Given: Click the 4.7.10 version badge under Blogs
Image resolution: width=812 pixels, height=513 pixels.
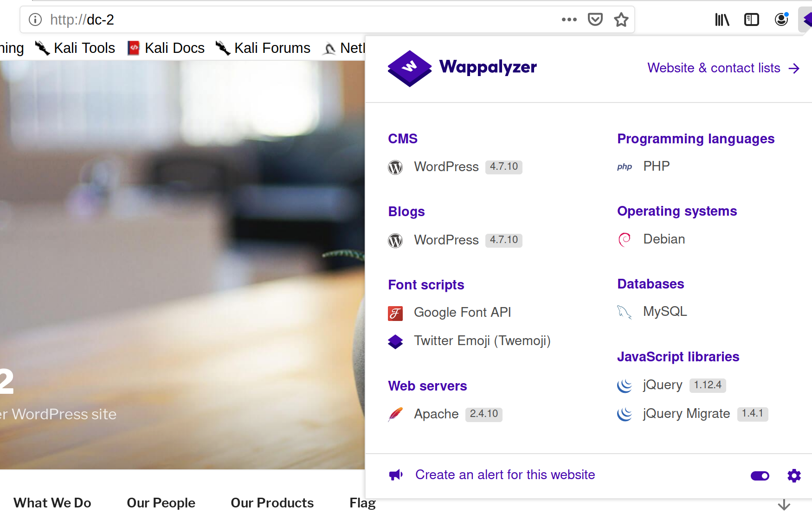Looking at the screenshot, I should pos(504,240).
